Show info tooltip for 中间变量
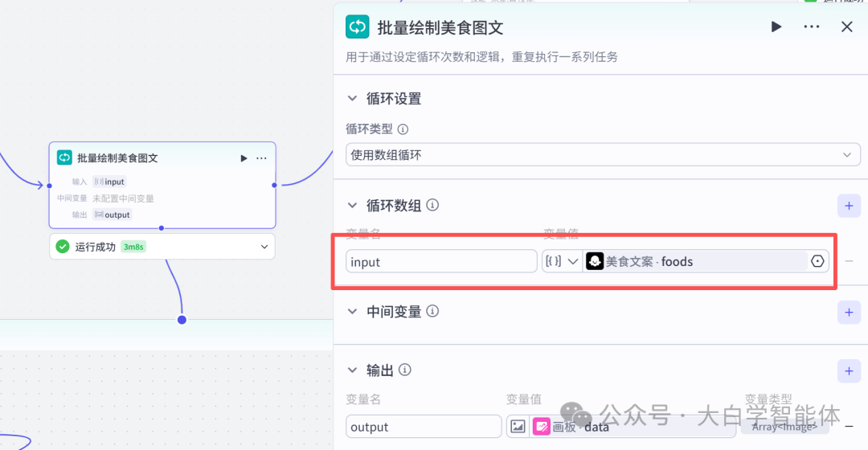Screen dimensions: 868x450 point(433,312)
